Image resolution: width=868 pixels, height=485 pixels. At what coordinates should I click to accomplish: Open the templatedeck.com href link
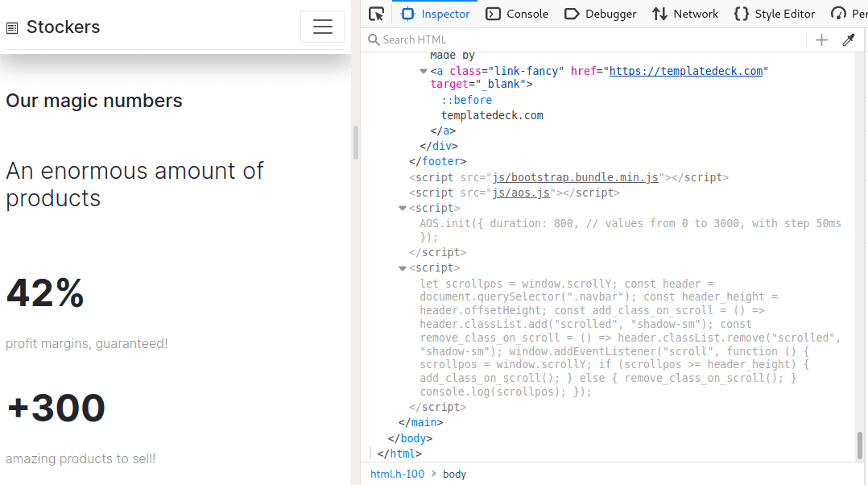point(685,71)
